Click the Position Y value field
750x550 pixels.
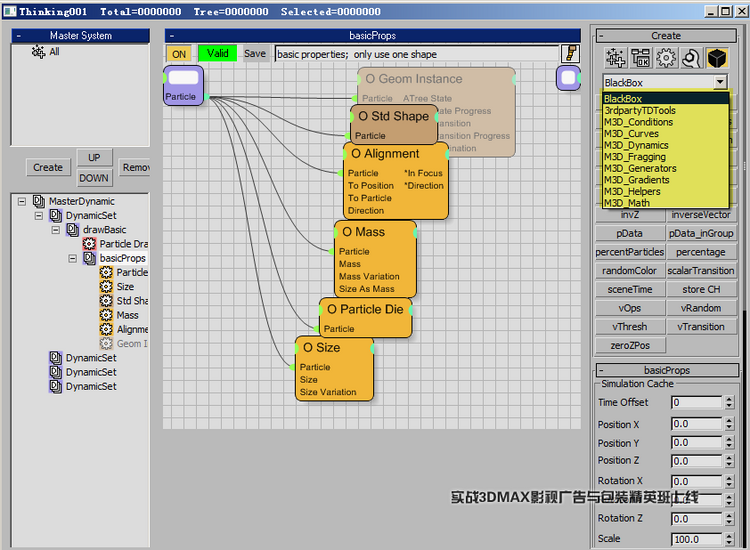point(696,442)
